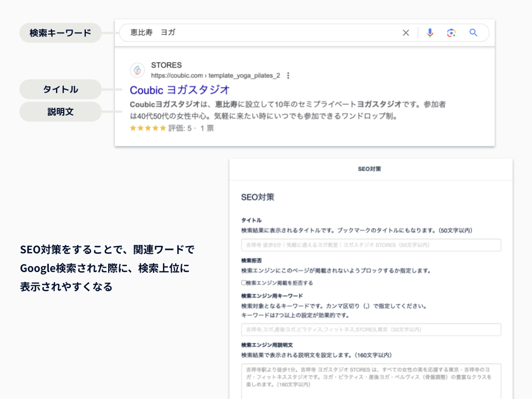
Task: Click into the 検索エンジン用説明文 text area
Action: [371, 381]
